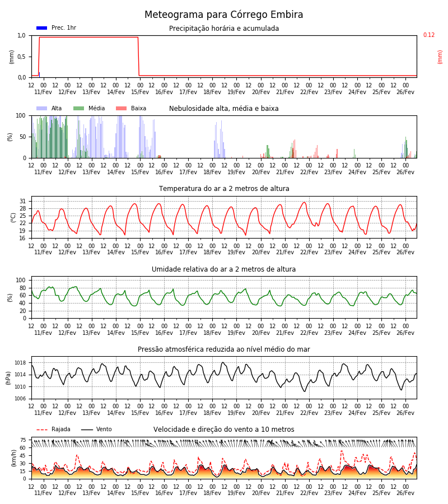This screenshot has width=448, height=504.
Task: Click the Velocidade e direção do vento title
Action: coord(223,429)
